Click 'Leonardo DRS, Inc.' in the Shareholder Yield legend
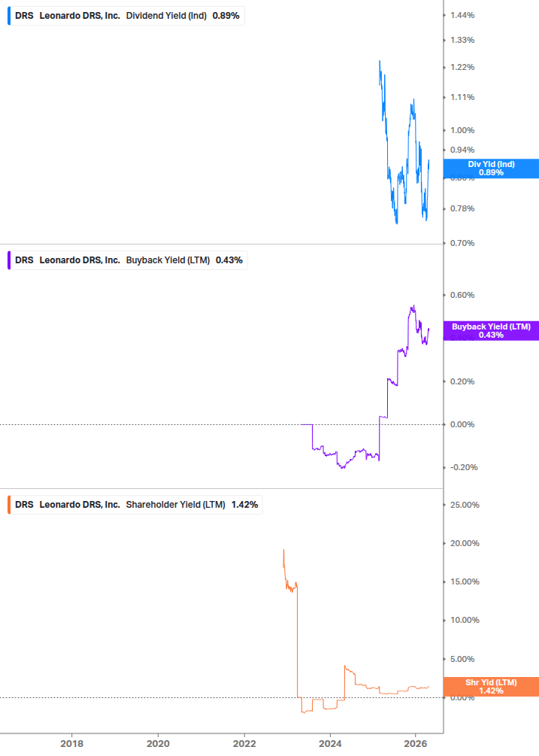This screenshot has height=756, width=539. [80, 505]
